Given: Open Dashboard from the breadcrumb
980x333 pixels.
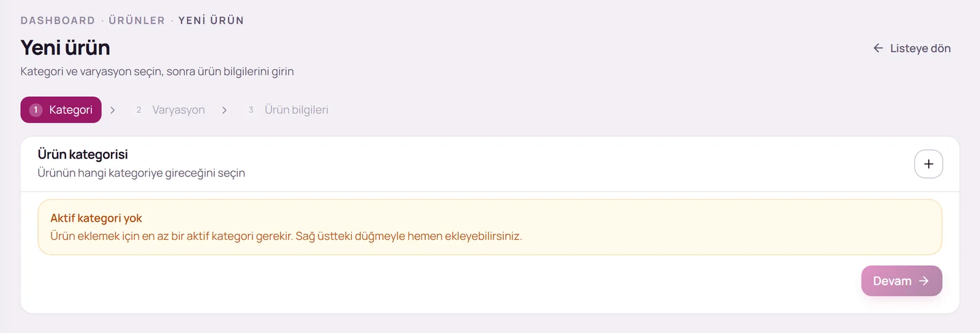Looking at the screenshot, I should (x=58, y=20).
